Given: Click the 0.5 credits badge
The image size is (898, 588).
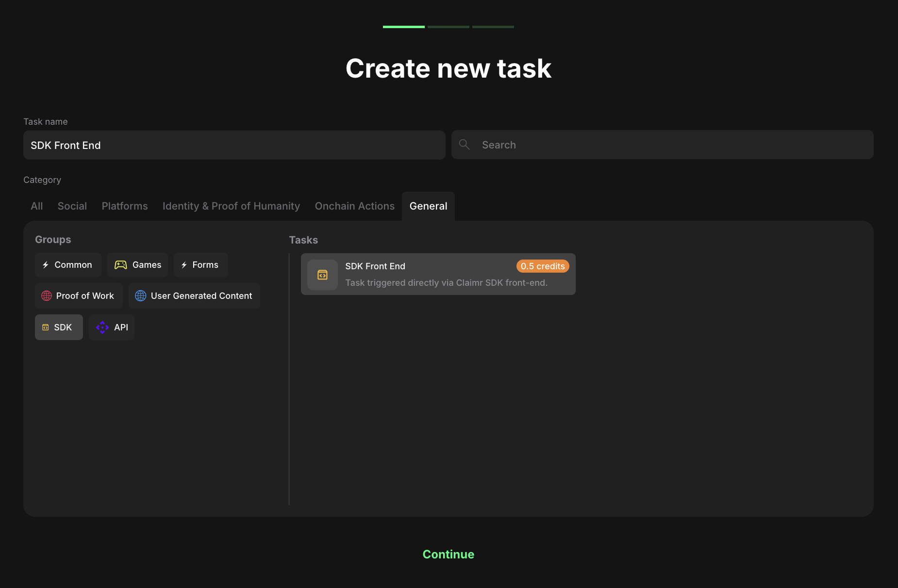Looking at the screenshot, I should coord(543,266).
